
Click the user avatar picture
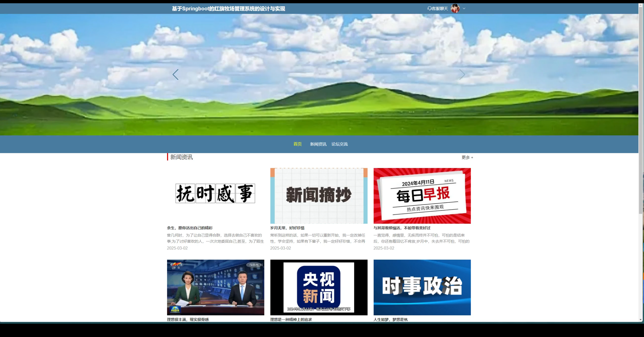tap(455, 9)
